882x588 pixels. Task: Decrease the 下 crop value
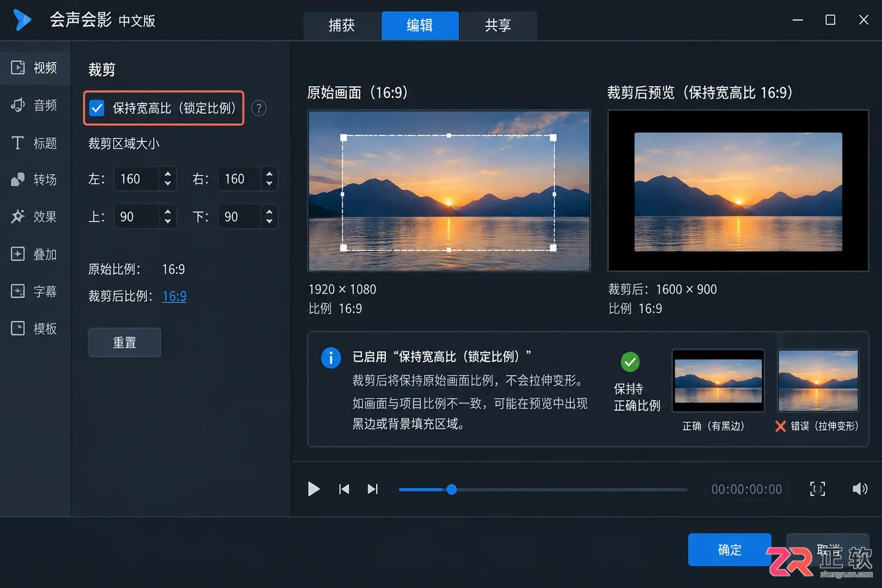[269, 221]
